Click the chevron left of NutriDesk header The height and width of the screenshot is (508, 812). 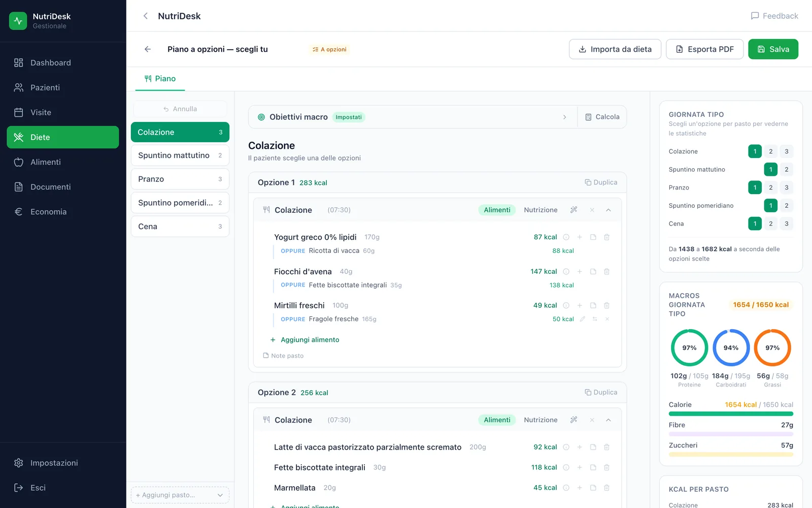(x=146, y=16)
